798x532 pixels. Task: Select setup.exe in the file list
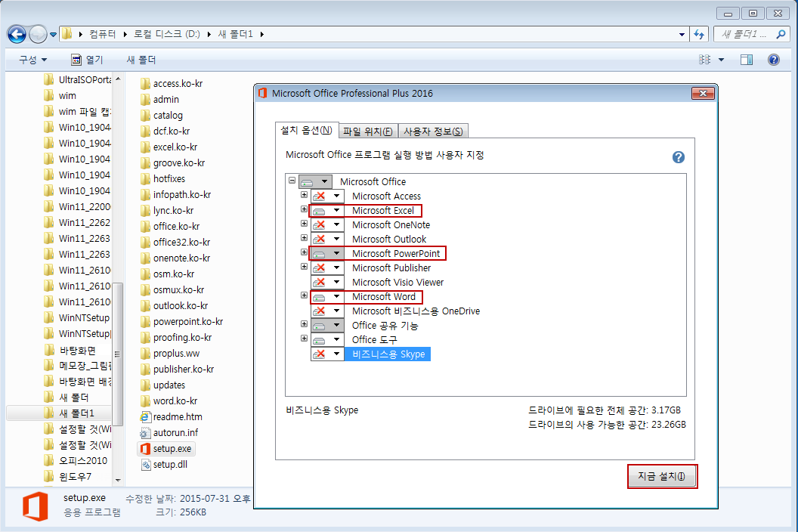pyautogui.click(x=167, y=449)
